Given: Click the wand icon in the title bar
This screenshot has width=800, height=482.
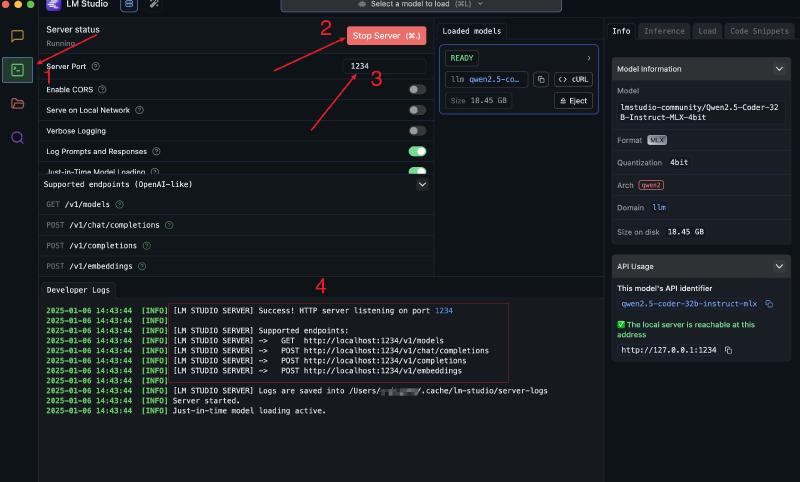Looking at the screenshot, I should click(x=154, y=5).
